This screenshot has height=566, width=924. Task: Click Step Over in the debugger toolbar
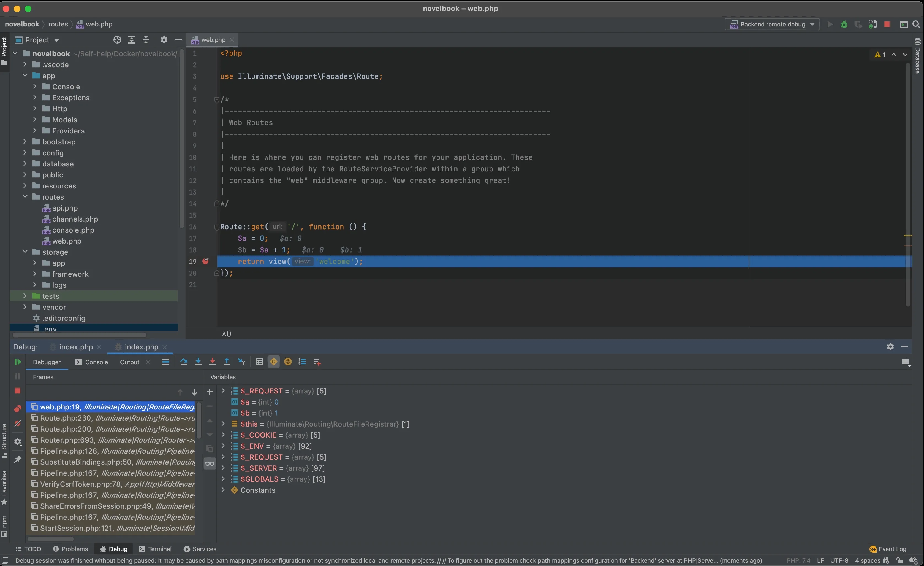pos(183,362)
